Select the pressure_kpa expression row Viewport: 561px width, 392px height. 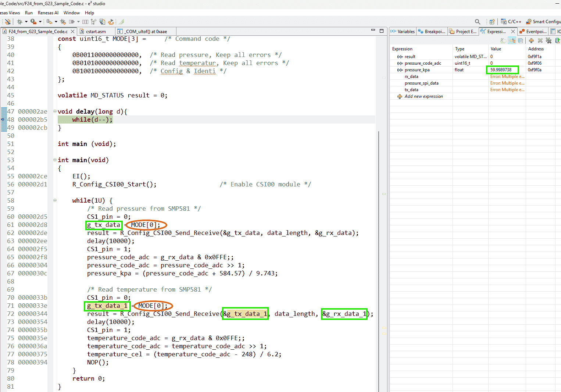(417, 70)
